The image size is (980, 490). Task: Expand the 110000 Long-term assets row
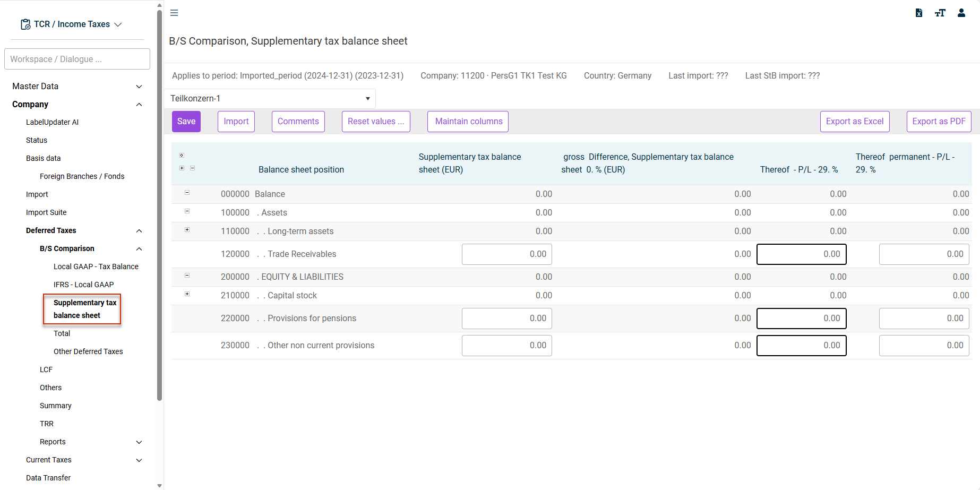pos(187,230)
